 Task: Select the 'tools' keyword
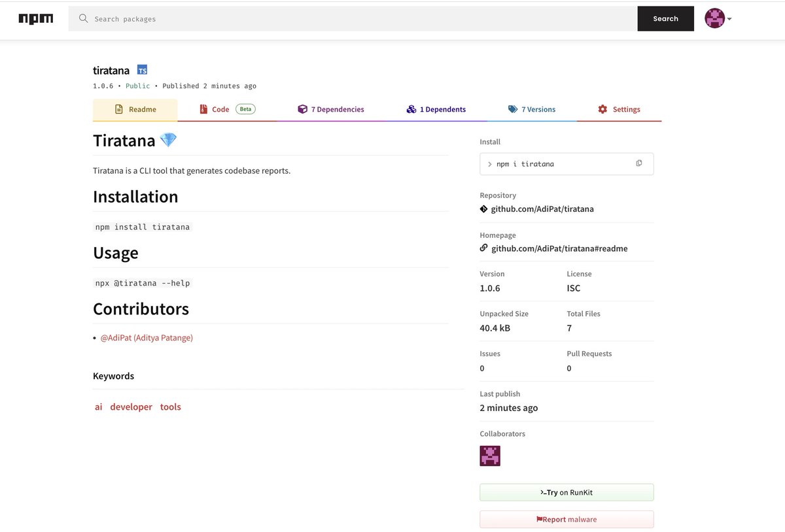tap(170, 407)
